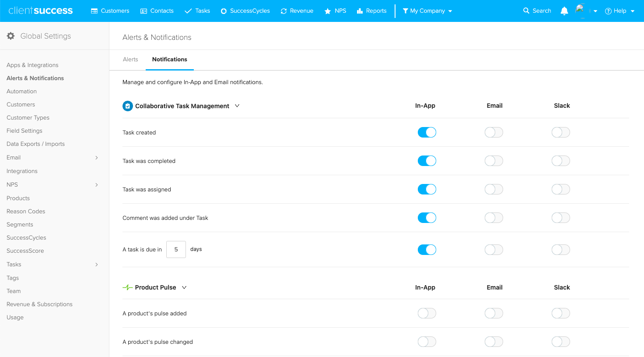Open Segments in the sidebar
This screenshot has height=357, width=644.
point(20,224)
